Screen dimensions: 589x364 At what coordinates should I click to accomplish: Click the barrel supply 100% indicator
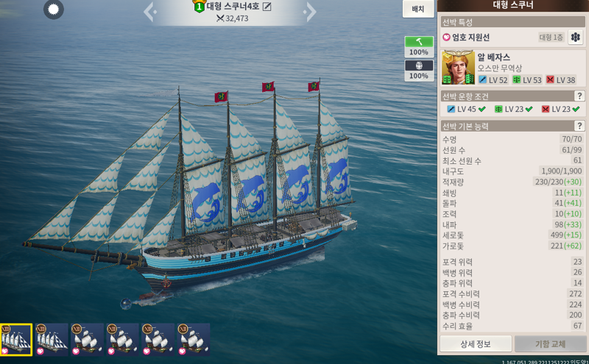[419, 71]
